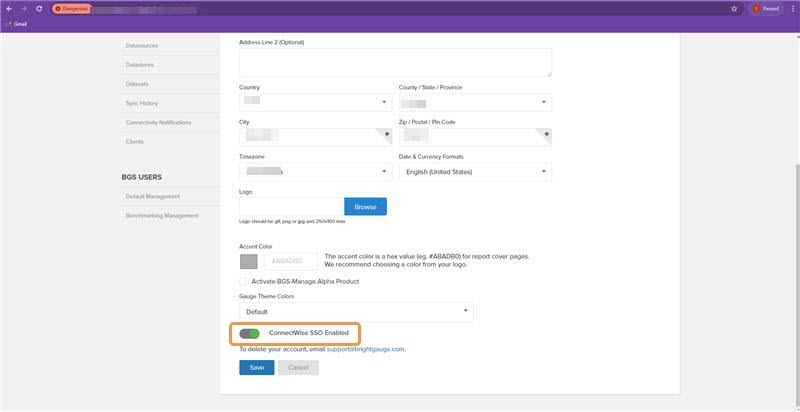Click the Address Line 2 text area
This screenshot has width=800, height=412.
point(395,63)
